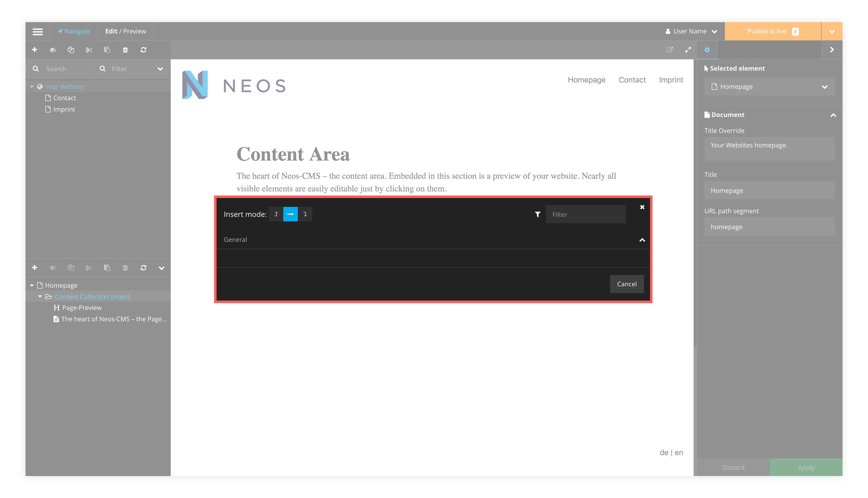Choose insert before mode
868x498 pixels.
[276, 214]
